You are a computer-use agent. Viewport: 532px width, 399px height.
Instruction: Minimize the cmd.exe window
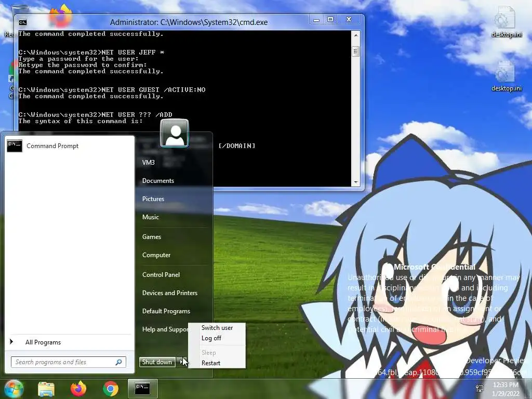pos(316,20)
